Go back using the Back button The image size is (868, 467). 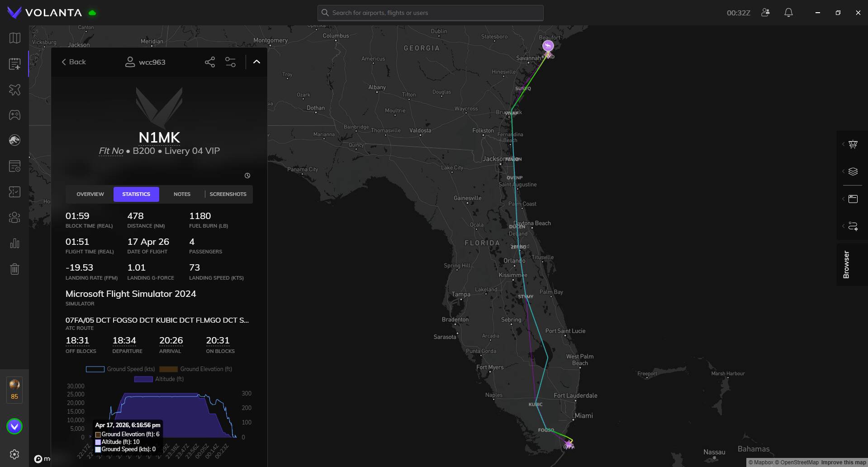(x=74, y=62)
